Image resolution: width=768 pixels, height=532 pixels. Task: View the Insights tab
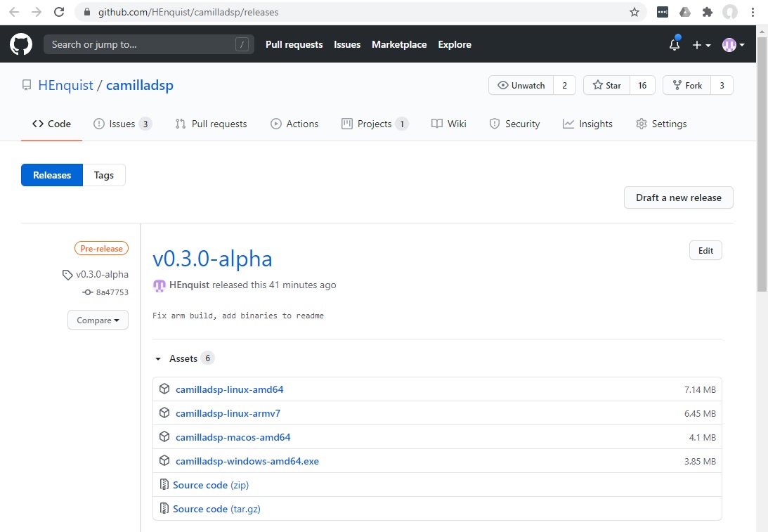[x=587, y=124]
